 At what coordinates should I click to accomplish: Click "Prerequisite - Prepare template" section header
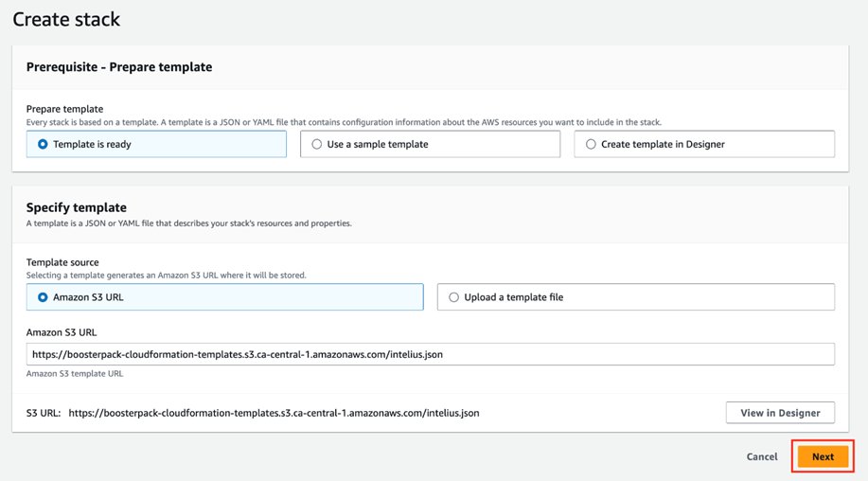pos(119,67)
